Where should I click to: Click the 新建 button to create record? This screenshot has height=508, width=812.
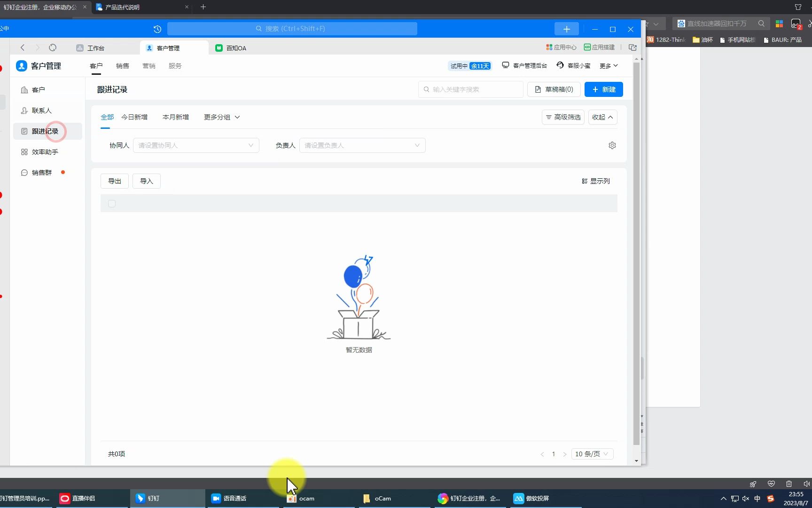click(603, 89)
